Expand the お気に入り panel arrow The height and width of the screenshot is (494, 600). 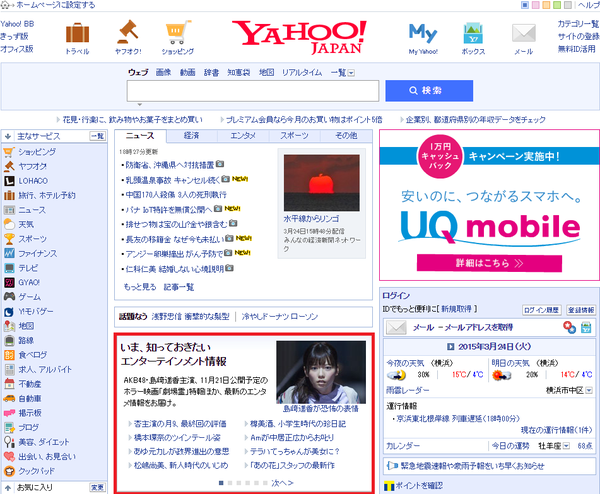pos(8,487)
